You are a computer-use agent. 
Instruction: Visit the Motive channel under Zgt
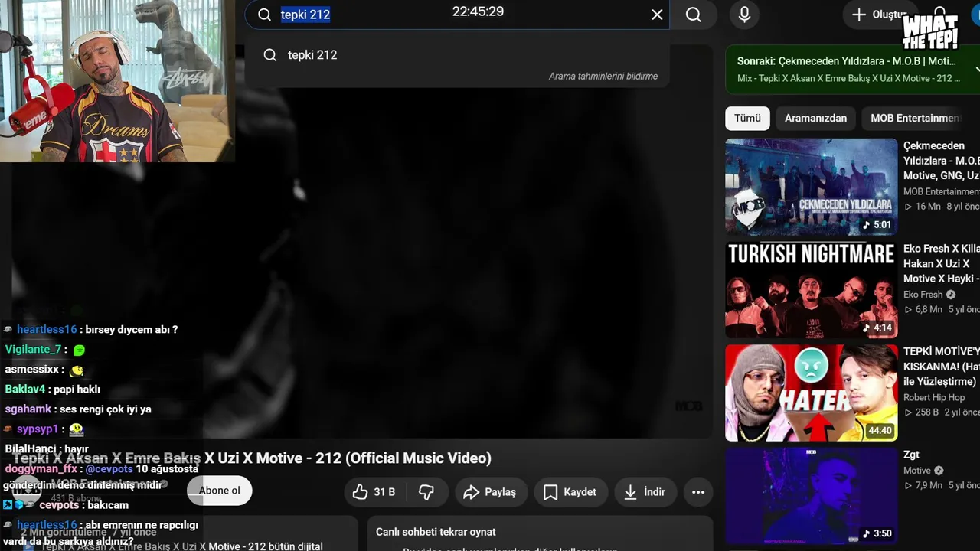917,471
